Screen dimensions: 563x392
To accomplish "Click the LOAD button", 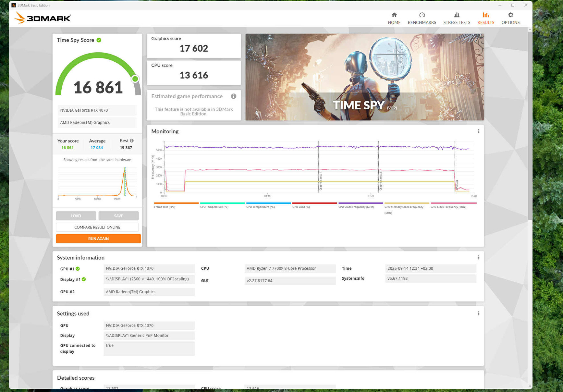I will (x=76, y=216).
